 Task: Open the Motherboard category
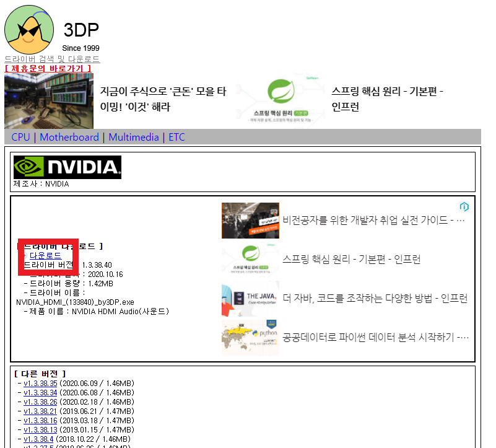pos(69,137)
